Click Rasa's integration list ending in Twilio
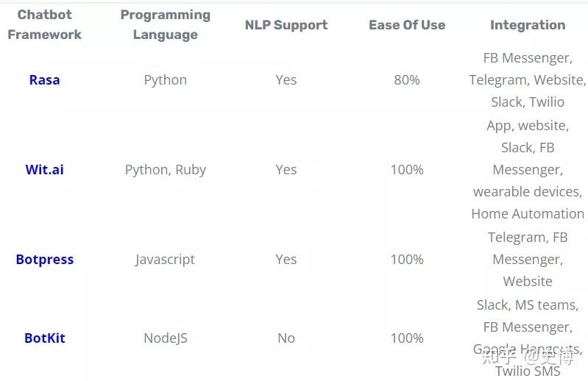 tap(528, 80)
